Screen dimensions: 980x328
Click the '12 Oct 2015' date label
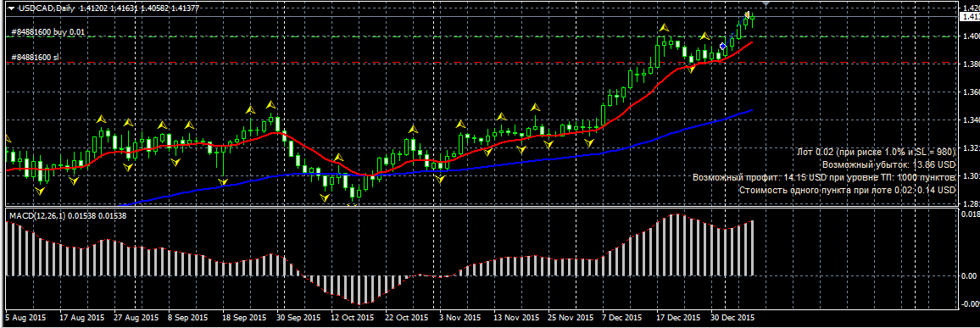(354, 317)
